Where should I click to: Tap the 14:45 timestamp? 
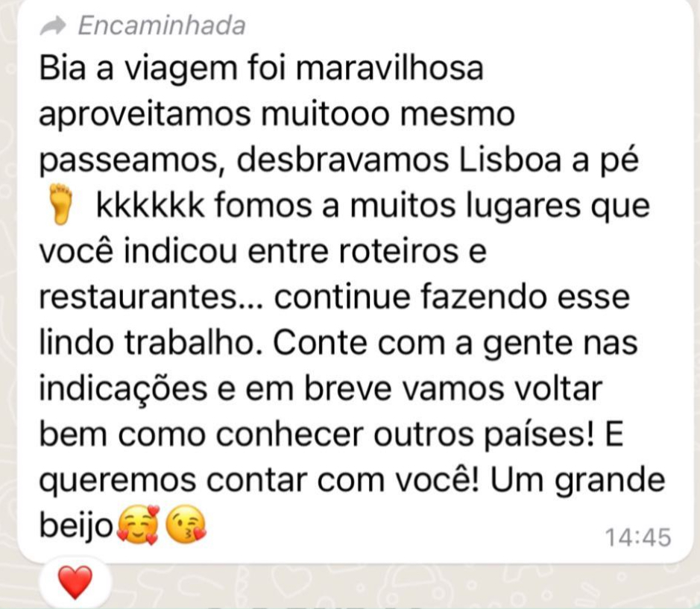[x=638, y=537]
